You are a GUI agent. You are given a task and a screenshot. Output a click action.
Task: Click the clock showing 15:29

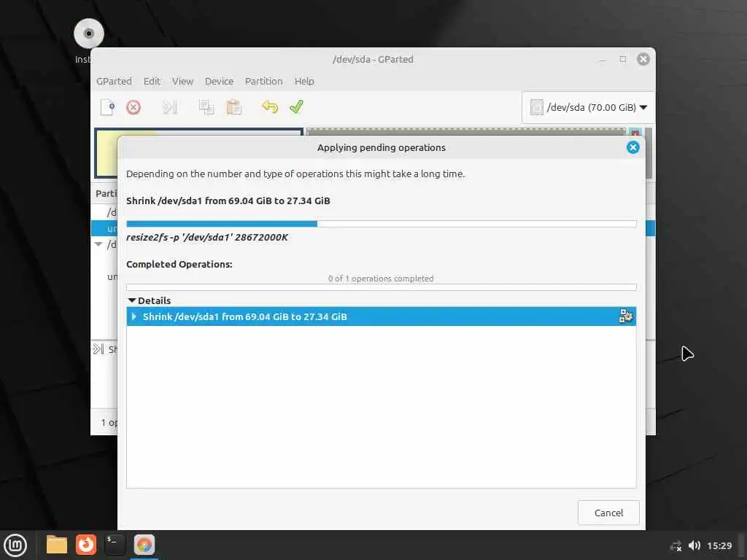719,545
